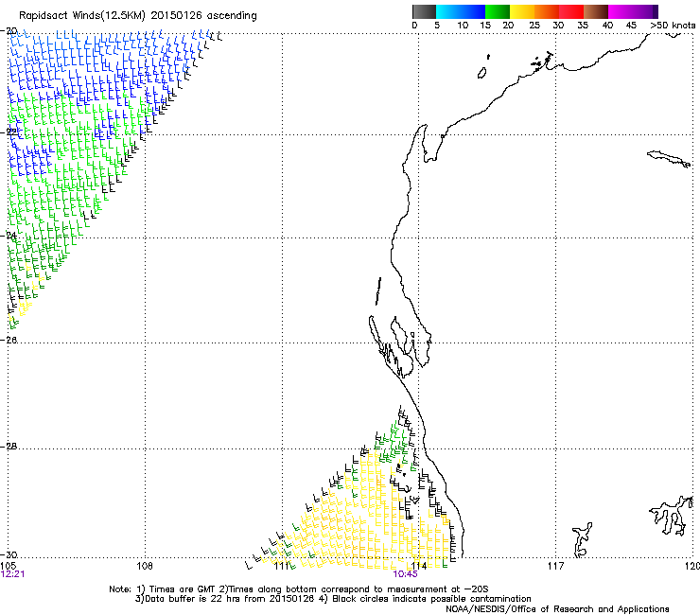Click the orange 25-30 knots legend segment

coord(547,11)
